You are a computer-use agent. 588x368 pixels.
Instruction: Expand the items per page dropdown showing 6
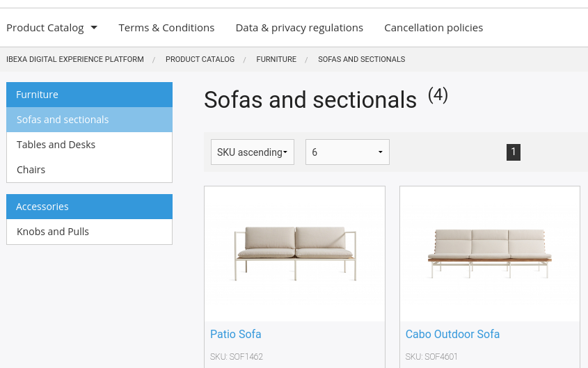347,152
